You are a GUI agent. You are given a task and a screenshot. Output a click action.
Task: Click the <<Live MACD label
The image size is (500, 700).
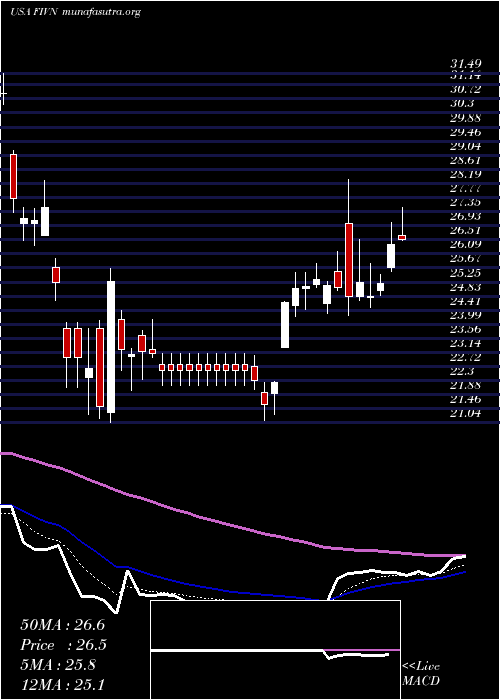[x=421, y=674]
